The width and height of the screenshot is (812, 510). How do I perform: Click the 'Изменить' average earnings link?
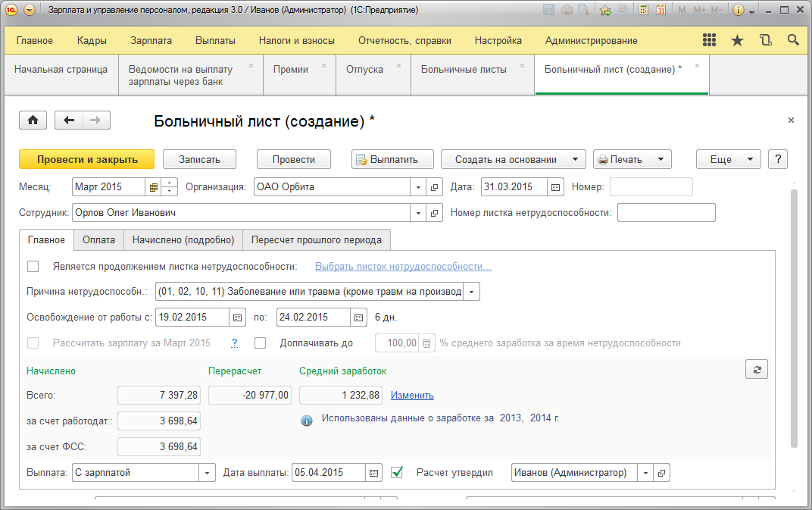pyautogui.click(x=412, y=396)
